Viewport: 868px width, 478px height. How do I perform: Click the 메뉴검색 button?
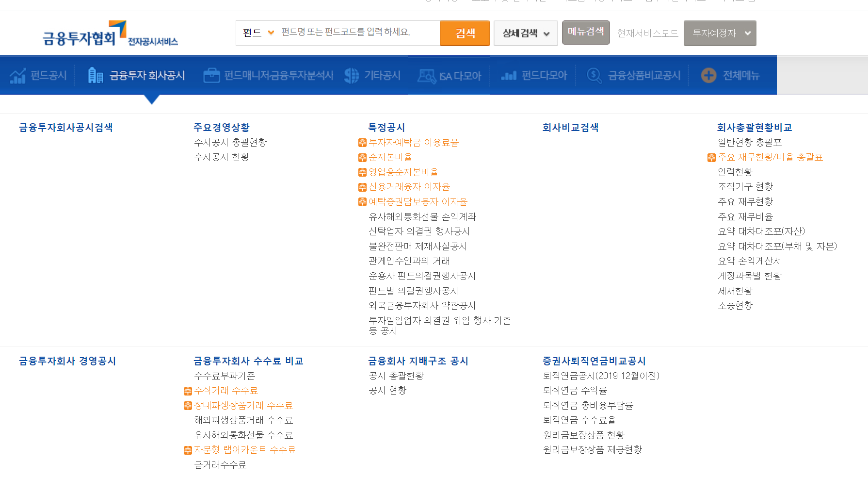[586, 32]
